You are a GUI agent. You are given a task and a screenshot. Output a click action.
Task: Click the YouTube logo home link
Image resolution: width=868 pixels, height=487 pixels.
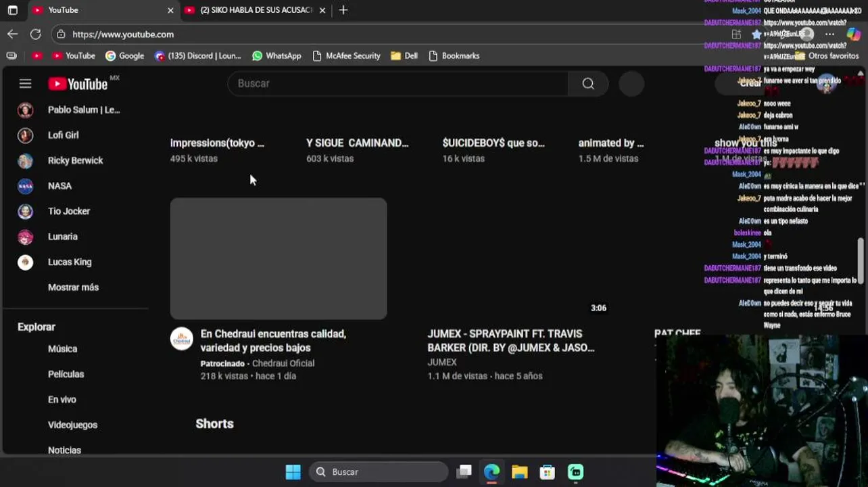(x=78, y=84)
